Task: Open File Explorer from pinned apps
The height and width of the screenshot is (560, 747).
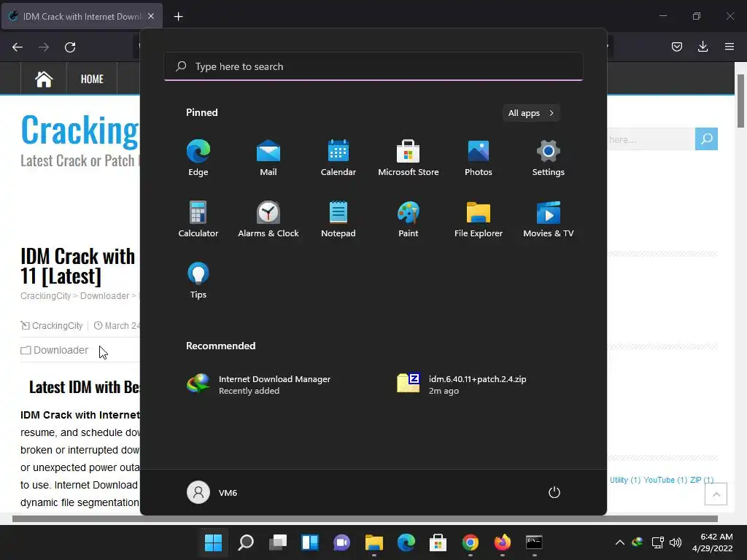Action: pyautogui.click(x=479, y=219)
